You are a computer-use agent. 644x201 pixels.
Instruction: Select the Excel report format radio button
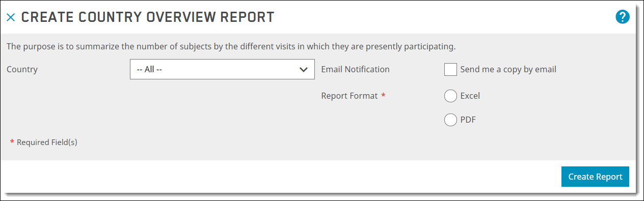click(450, 96)
